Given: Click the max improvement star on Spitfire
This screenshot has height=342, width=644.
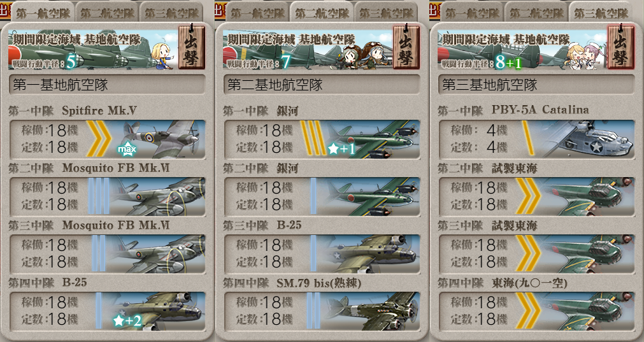Looking at the screenshot, I should 127,149.
